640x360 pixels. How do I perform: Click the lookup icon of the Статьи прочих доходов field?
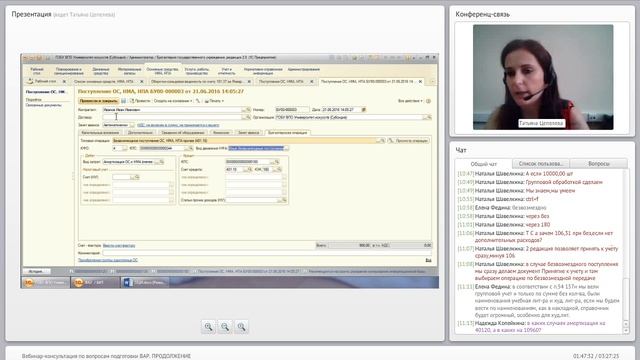[284, 200]
